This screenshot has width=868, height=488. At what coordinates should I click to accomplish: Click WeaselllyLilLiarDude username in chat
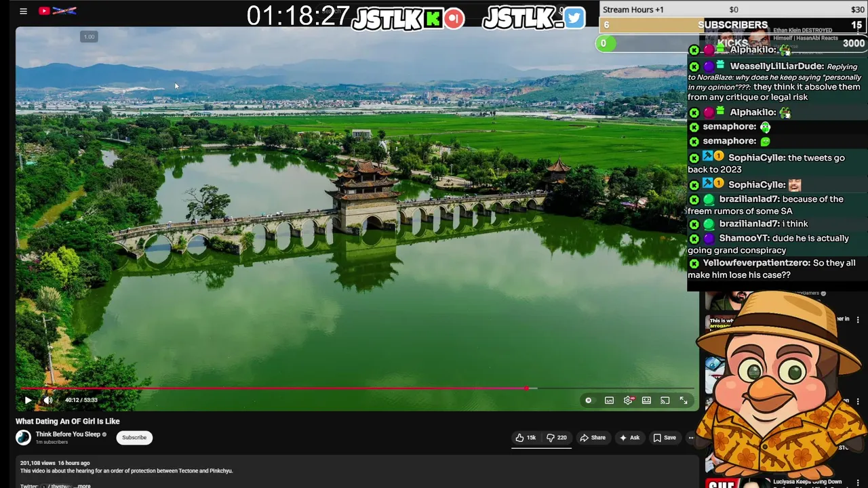(x=776, y=66)
